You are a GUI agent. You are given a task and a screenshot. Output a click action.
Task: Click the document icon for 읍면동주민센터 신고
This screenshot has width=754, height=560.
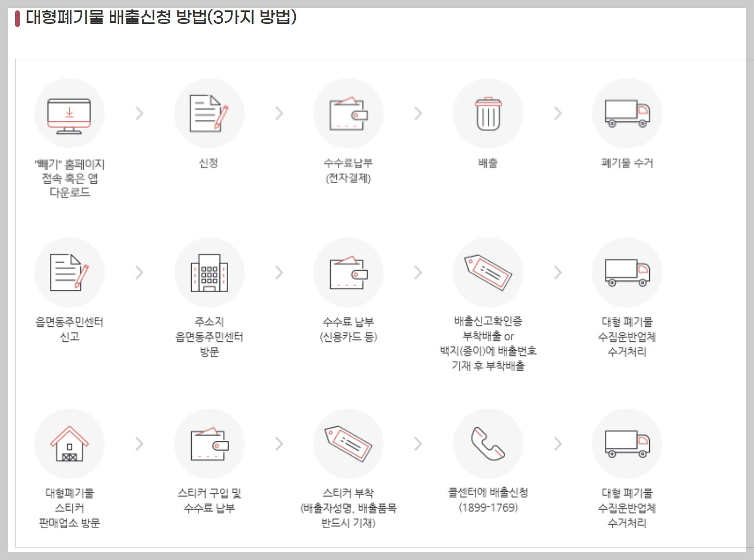click(x=69, y=272)
